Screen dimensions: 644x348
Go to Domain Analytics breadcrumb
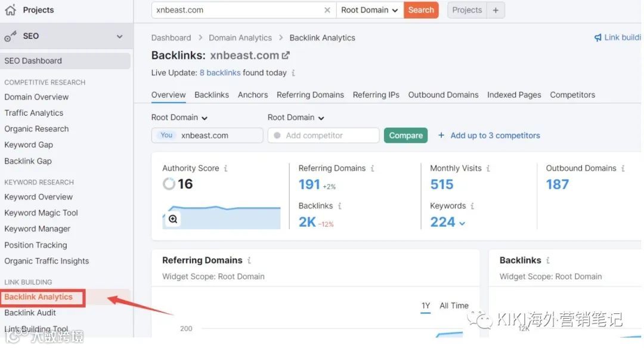click(x=240, y=38)
